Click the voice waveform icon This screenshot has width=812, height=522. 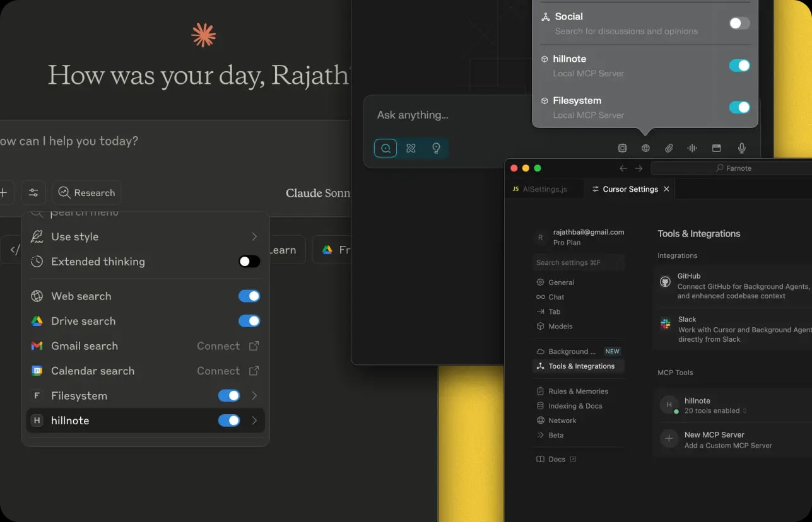click(x=692, y=148)
